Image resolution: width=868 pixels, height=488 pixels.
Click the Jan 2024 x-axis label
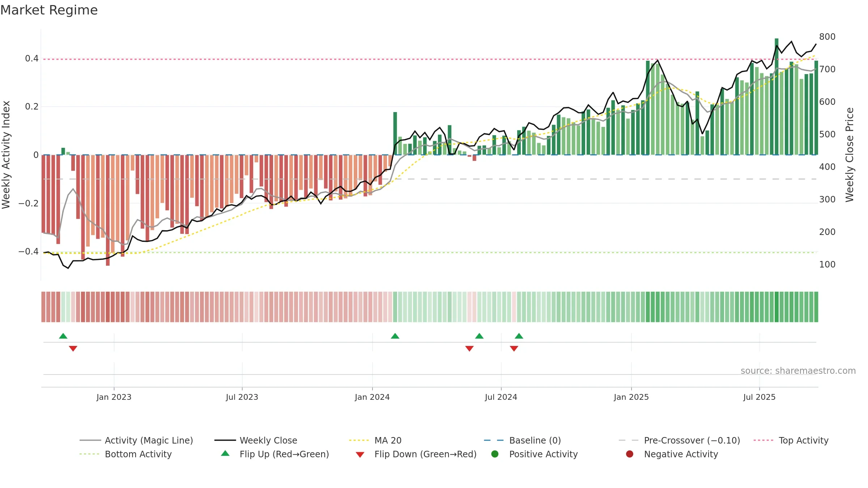[x=372, y=397]
